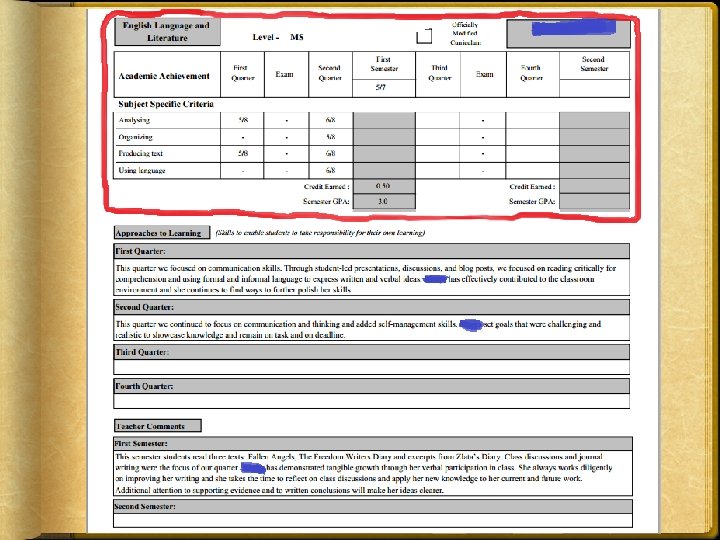The image size is (720, 540).
Task: Click Producing text second quarter score 6/8
Action: 330,153
